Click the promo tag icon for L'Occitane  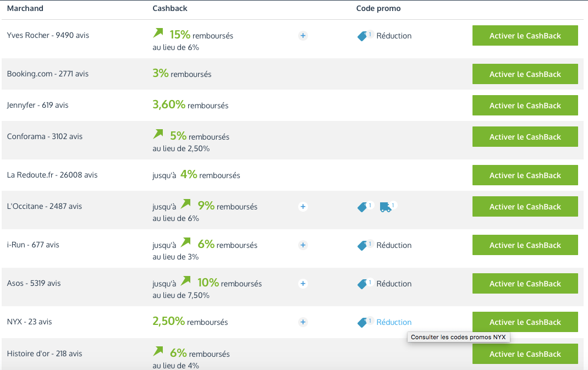tap(362, 207)
